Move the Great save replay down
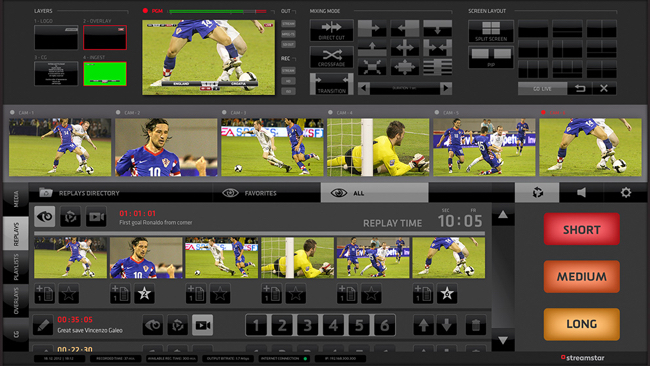The image size is (650, 366). click(x=446, y=325)
